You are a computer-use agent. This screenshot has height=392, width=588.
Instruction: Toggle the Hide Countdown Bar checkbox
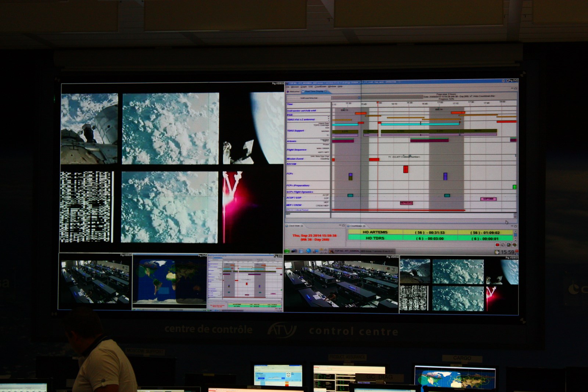pyautogui.click(x=472, y=96)
